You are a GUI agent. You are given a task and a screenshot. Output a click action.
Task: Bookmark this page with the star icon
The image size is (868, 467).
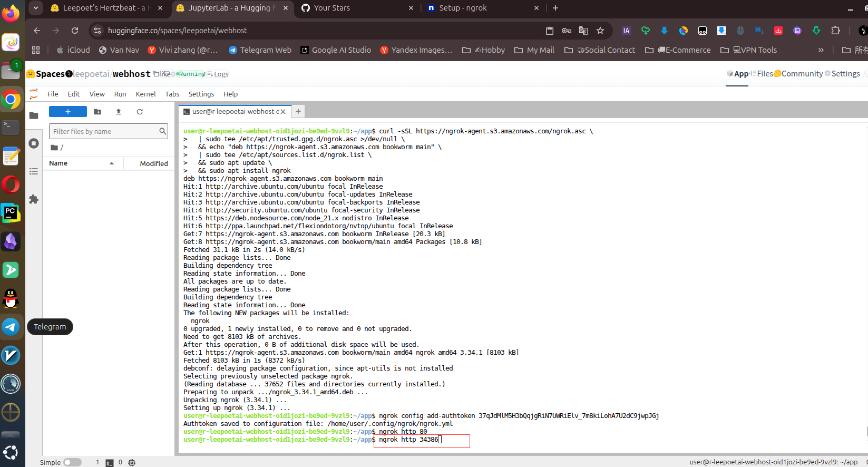[600, 31]
